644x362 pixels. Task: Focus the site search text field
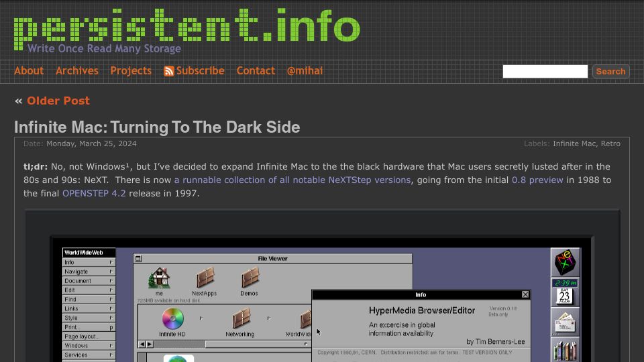[545, 72]
